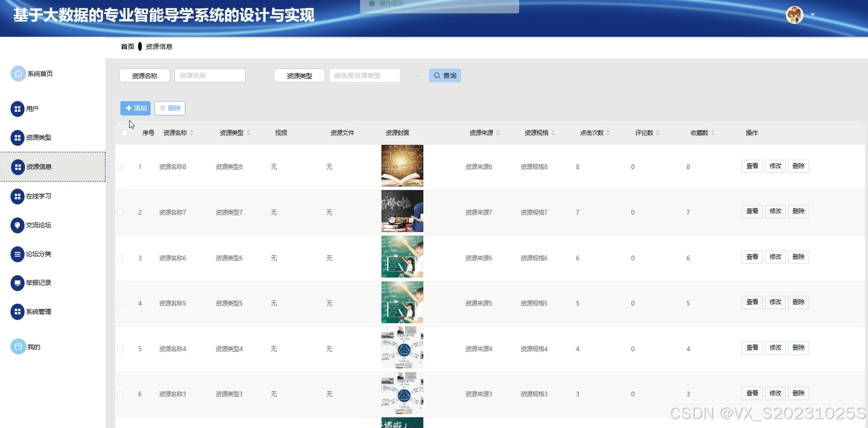Click the 资源来源8 cell
Image resolution: width=868 pixels, height=428 pixels.
click(x=478, y=167)
